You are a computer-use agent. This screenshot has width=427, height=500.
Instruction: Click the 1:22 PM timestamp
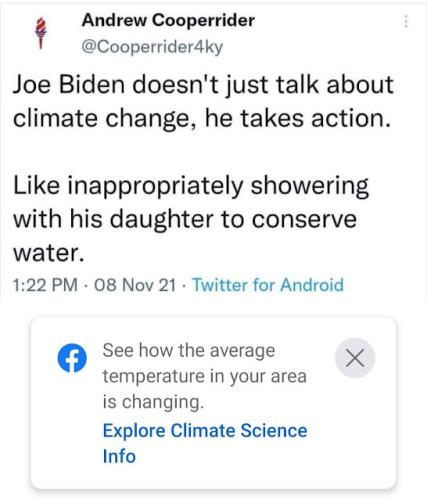click(45, 285)
